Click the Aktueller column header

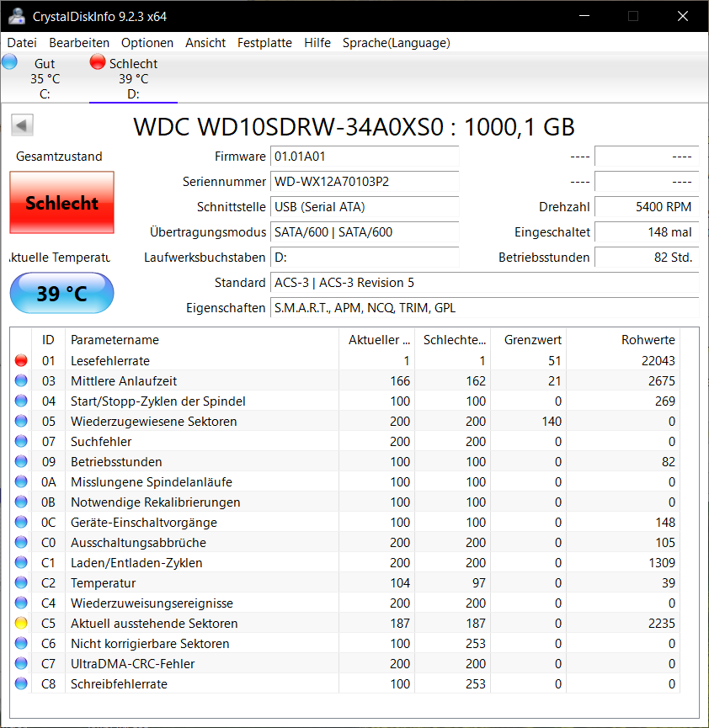(376, 340)
